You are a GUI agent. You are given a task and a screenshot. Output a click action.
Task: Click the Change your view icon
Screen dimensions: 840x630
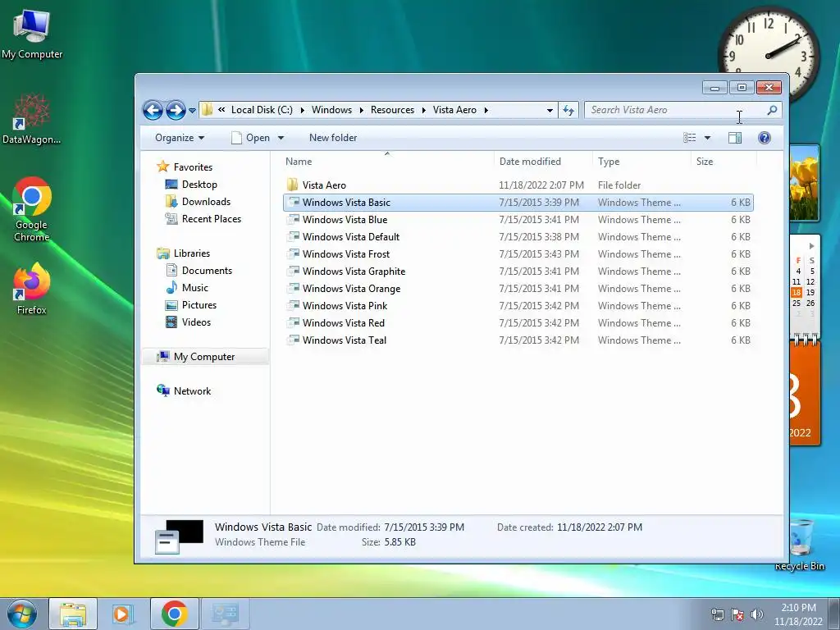pyautogui.click(x=689, y=138)
